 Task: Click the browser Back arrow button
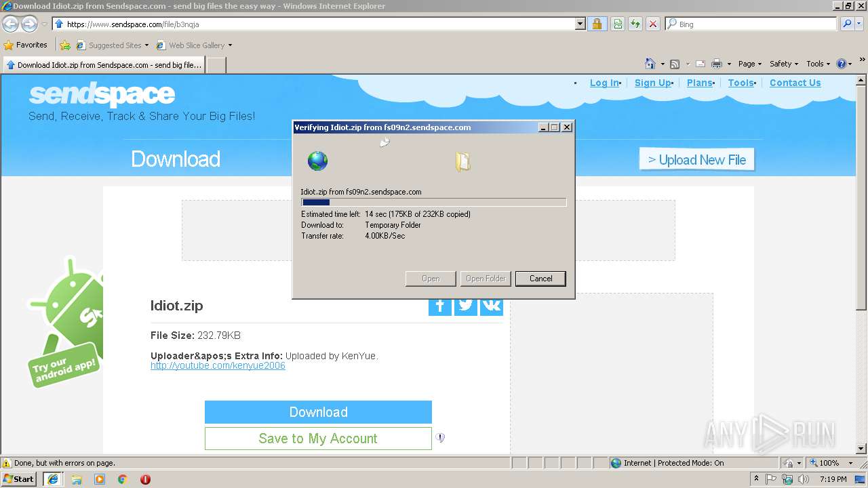10,24
